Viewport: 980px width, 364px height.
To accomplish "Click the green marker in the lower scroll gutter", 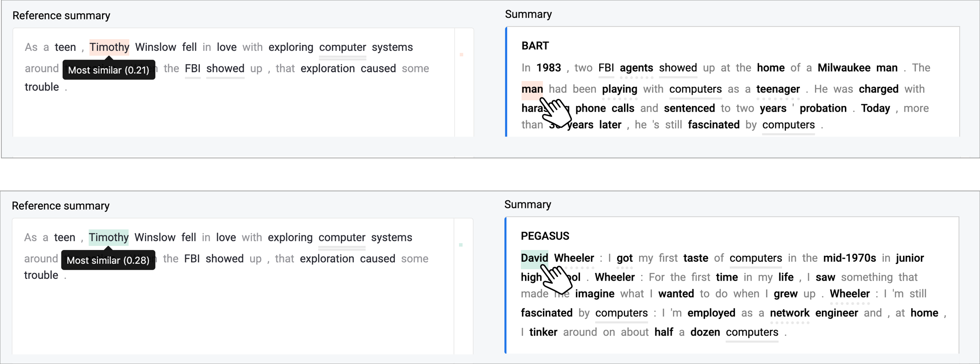I will [x=461, y=245].
